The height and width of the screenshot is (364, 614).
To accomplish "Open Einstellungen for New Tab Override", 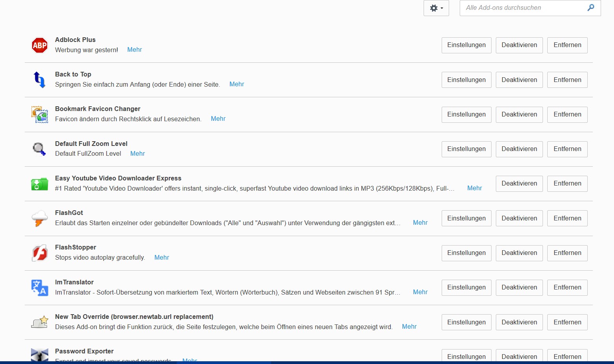I will tap(466, 322).
